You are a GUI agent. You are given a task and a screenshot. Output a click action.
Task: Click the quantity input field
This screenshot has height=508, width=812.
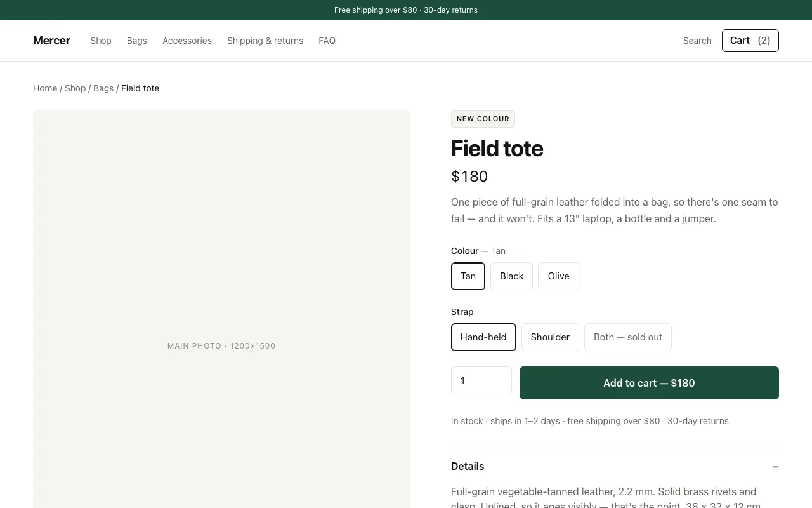pos(481,380)
